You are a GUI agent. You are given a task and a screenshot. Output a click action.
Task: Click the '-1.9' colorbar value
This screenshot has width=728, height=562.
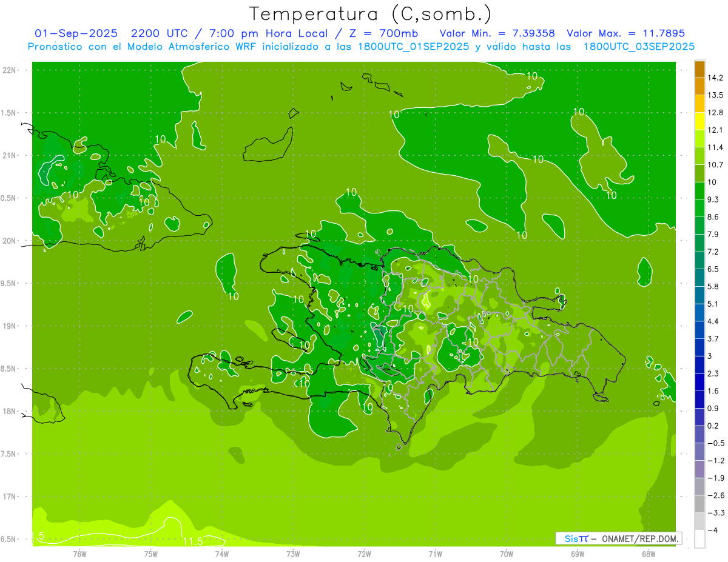tap(716, 478)
